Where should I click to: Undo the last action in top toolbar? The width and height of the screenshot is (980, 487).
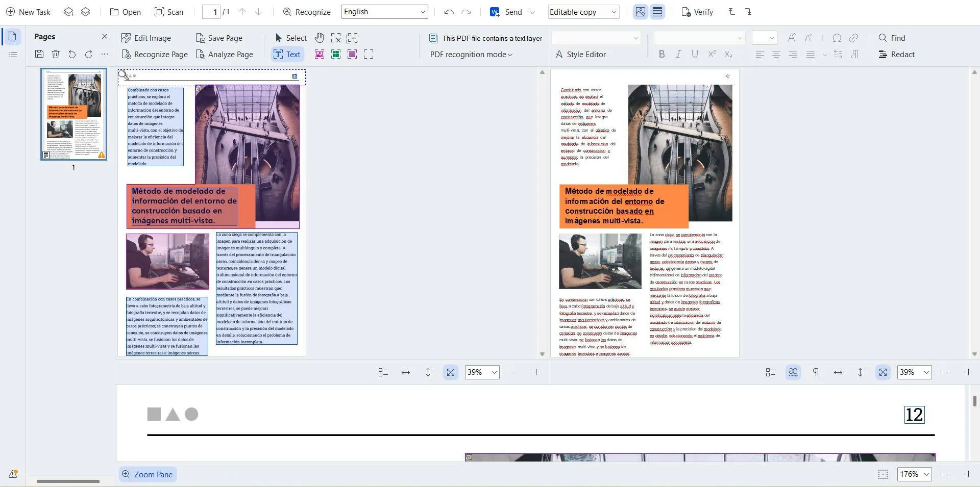[449, 12]
